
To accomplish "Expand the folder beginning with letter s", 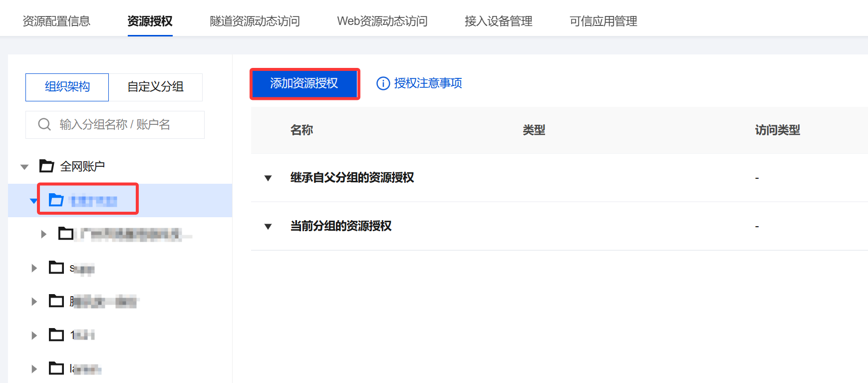I will [x=34, y=268].
